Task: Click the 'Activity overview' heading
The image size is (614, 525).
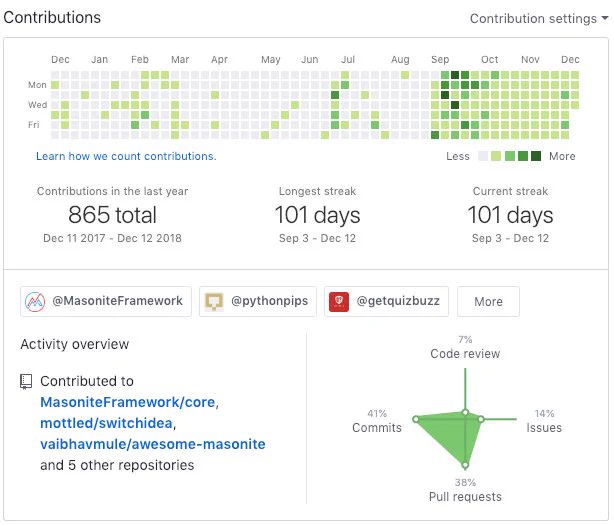Action: click(x=75, y=344)
